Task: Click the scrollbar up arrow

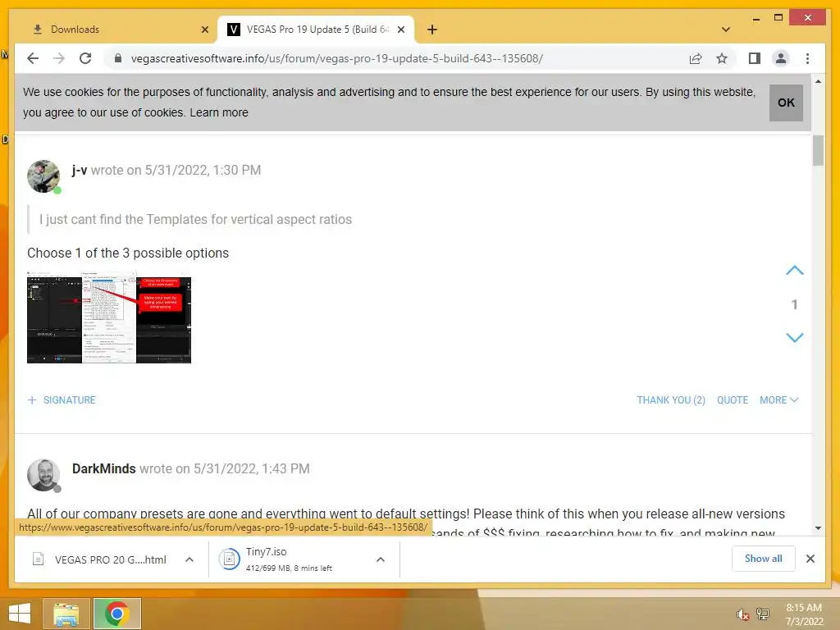Action: 818,81
